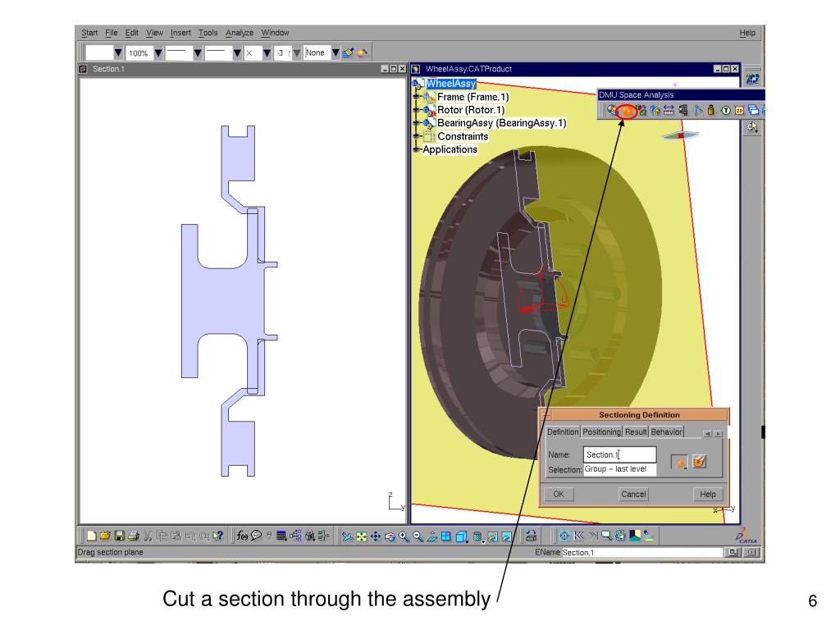The width and height of the screenshot is (840, 630).
Task: Open the point symbol X dropdown
Action: [x=267, y=53]
